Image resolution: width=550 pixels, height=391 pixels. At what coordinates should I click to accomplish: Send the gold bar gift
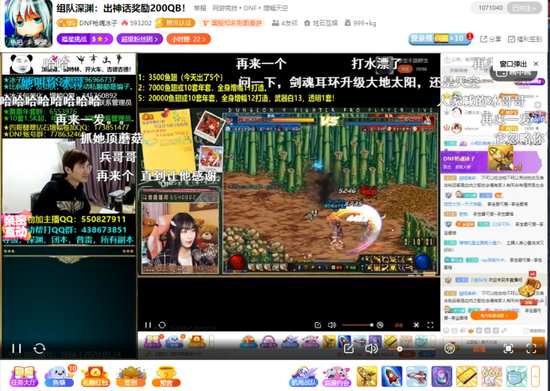point(467,376)
